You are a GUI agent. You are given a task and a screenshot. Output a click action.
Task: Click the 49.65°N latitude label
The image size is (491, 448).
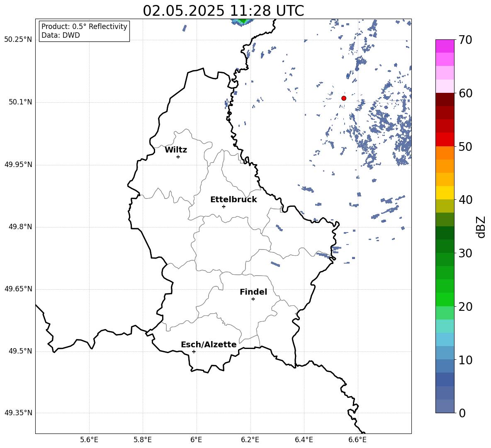click(x=18, y=289)
